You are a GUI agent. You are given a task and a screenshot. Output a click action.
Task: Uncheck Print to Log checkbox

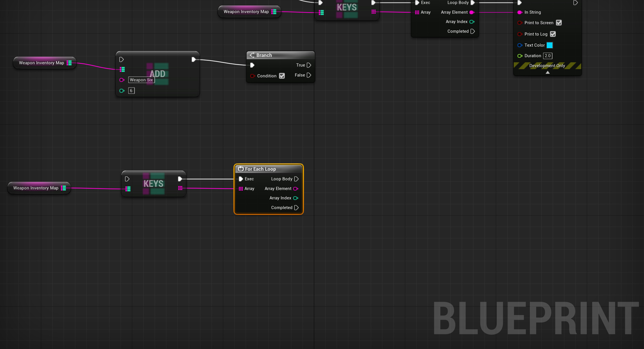pos(553,34)
